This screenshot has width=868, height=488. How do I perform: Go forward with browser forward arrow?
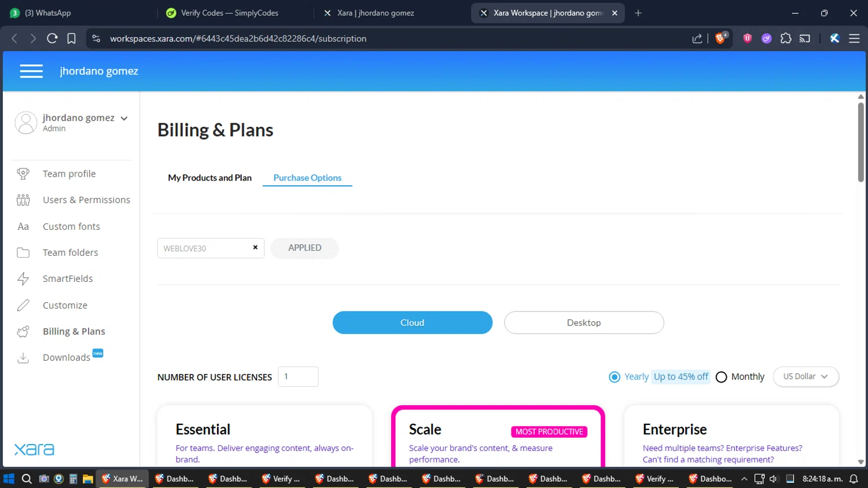pyautogui.click(x=33, y=38)
